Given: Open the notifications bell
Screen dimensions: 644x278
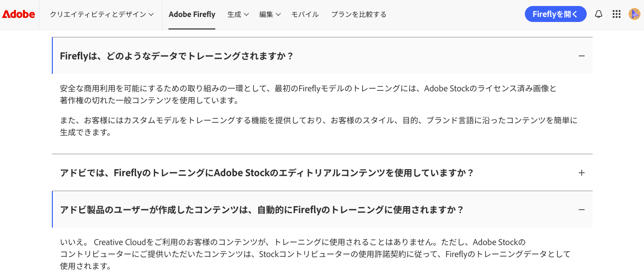Looking at the screenshot, I should [x=599, y=14].
